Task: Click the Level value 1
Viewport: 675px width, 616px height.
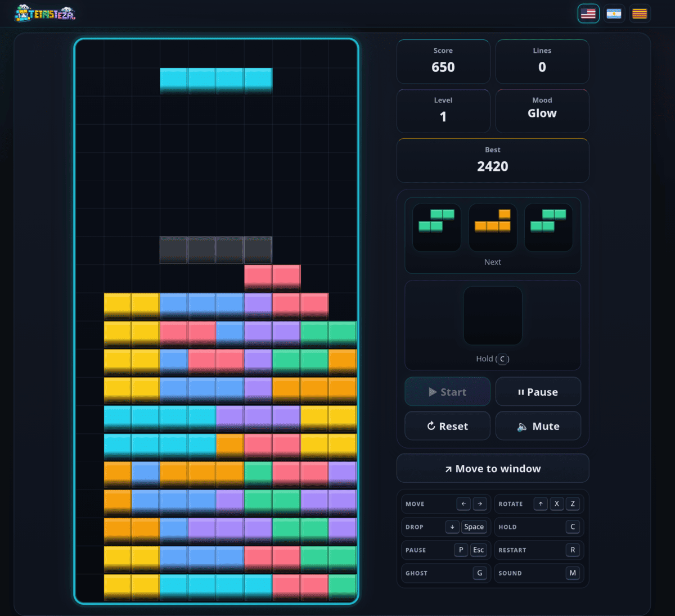Action: (x=443, y=116)
